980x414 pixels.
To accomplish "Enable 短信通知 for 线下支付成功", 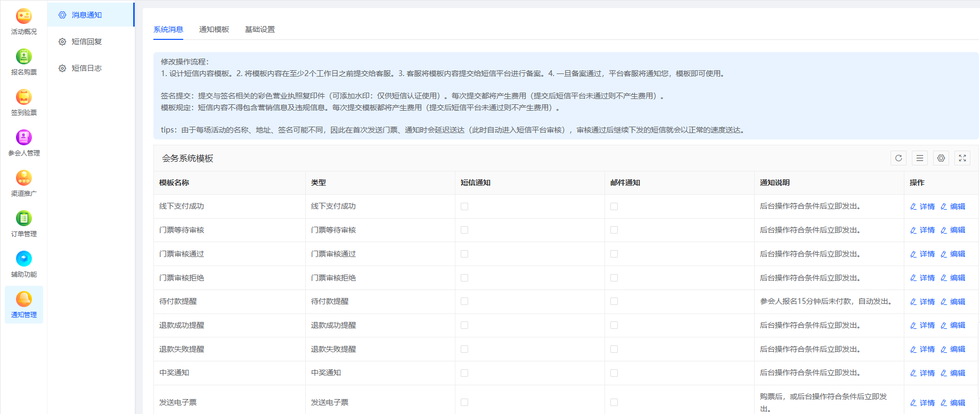I will tap(464, 206).
